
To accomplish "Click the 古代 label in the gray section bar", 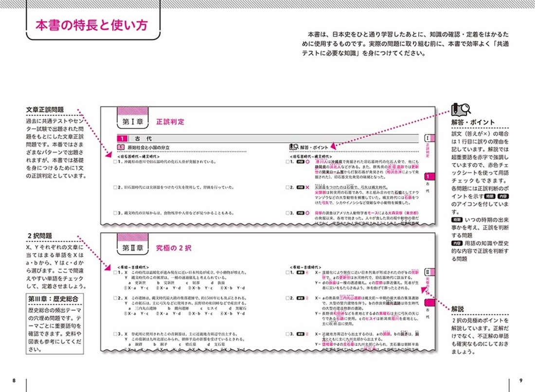I will point(143,139).
